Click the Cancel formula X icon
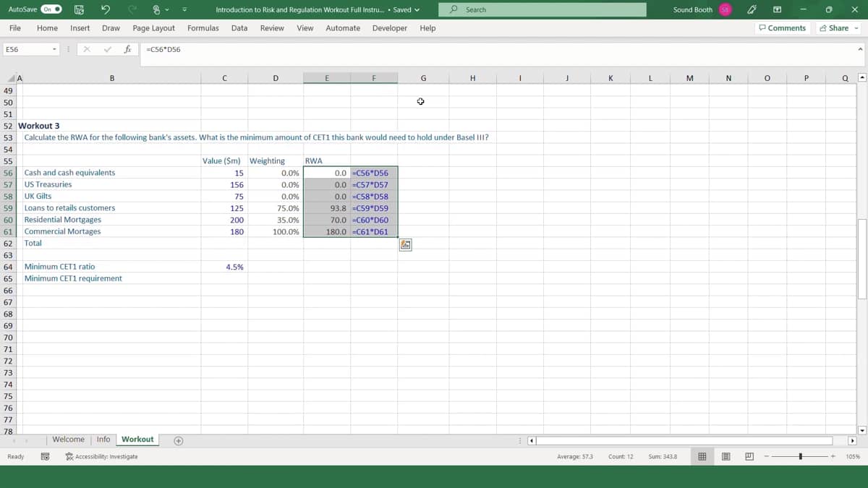This screenshot has height=488, width=868. pos(87,50)
